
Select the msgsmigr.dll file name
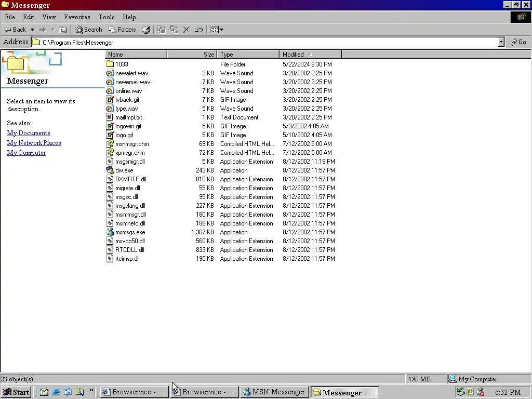[x=130, y=162]
